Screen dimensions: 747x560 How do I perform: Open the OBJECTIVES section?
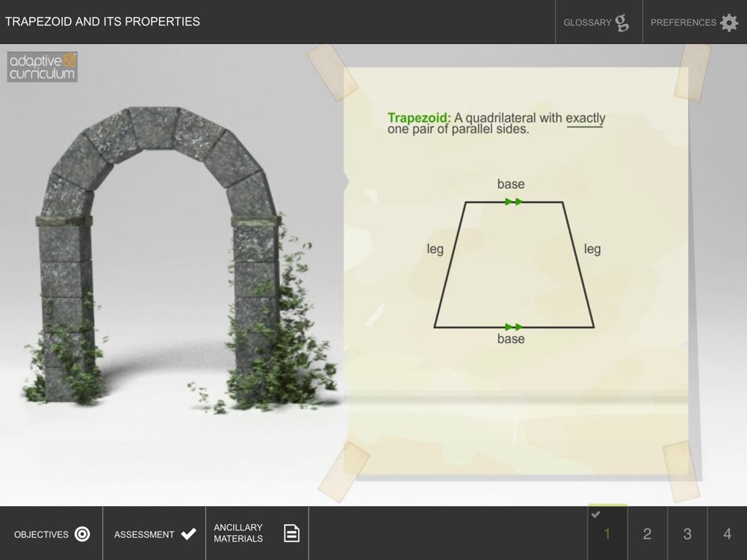[52, 534]
